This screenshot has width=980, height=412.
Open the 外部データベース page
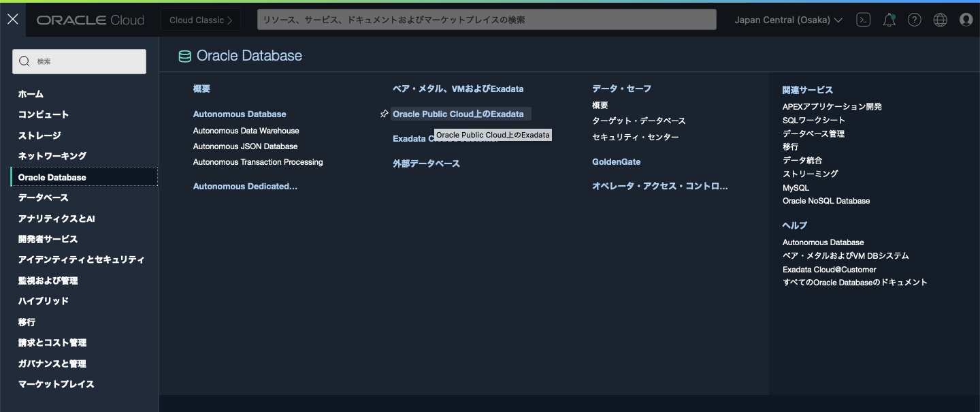point(426,163)
